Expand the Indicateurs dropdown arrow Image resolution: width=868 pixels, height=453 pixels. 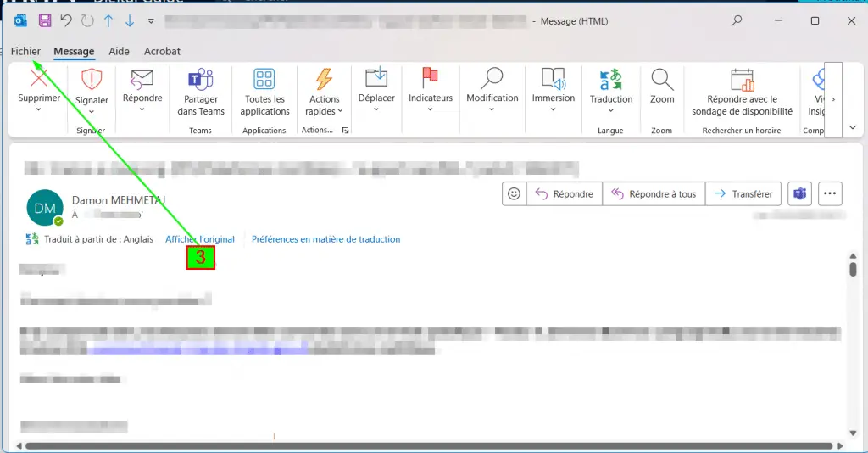click(x=430, y=109)
